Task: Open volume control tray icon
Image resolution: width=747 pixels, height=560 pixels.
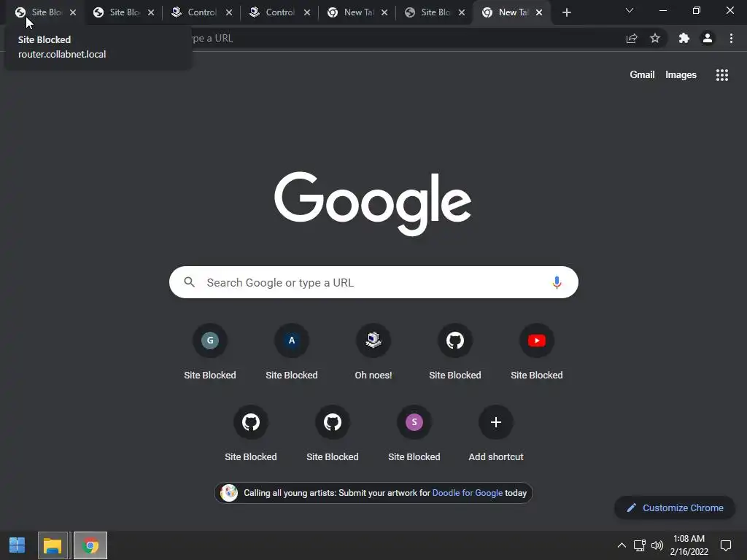Action: (x=657, y=545)
